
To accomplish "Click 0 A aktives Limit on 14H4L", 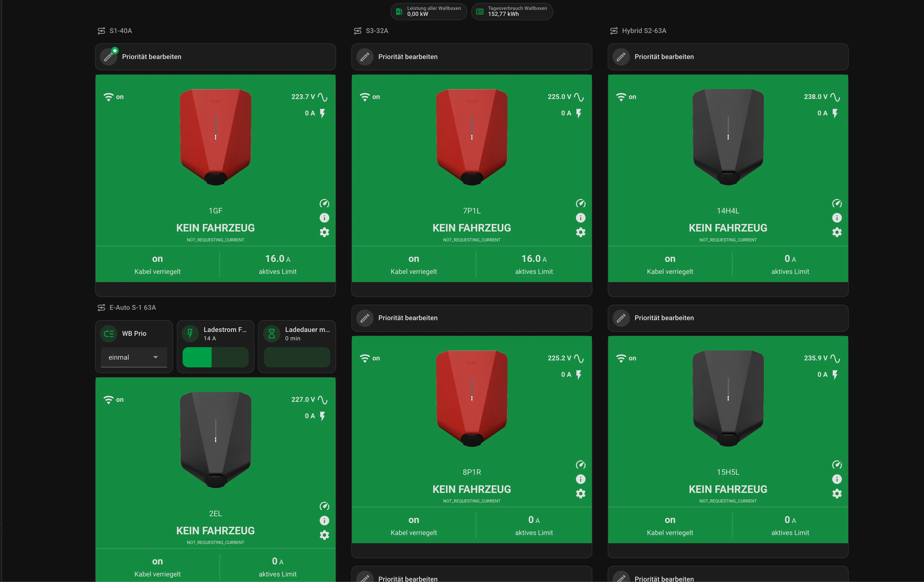I will click(791, 264).
